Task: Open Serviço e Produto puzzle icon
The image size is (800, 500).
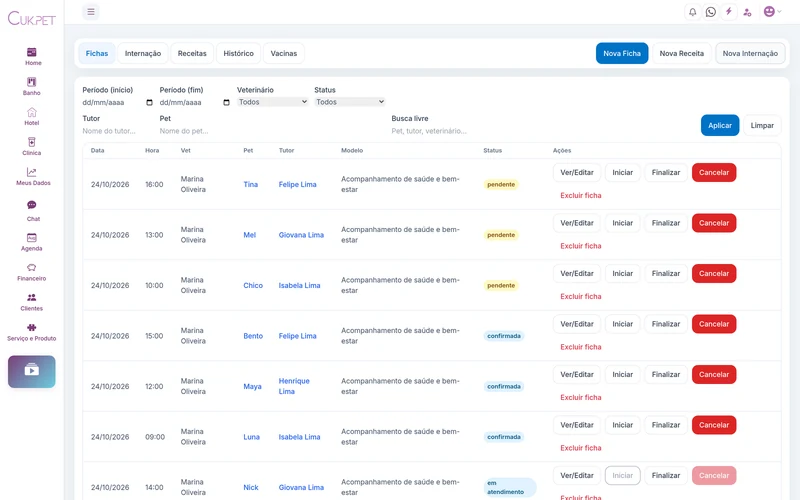Action: point(32,328)
